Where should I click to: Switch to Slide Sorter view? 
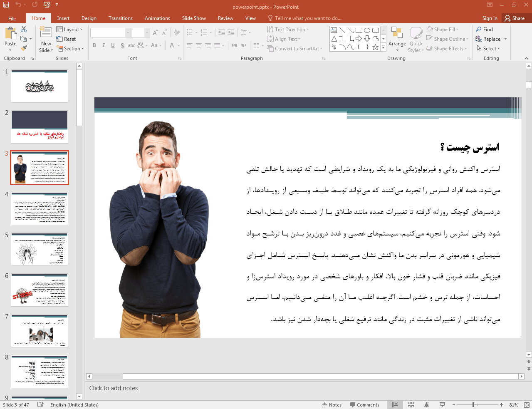pos(411,405)
